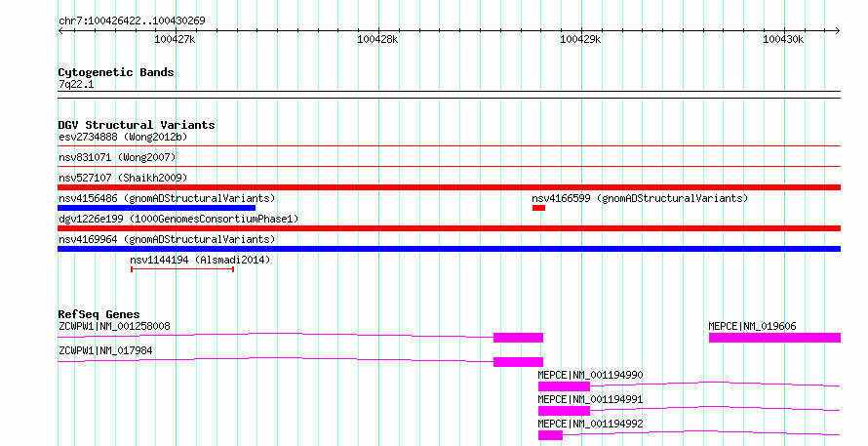
Task: Open variant nsv4166599 gnomAD label
Action: [x=640, y=198]
